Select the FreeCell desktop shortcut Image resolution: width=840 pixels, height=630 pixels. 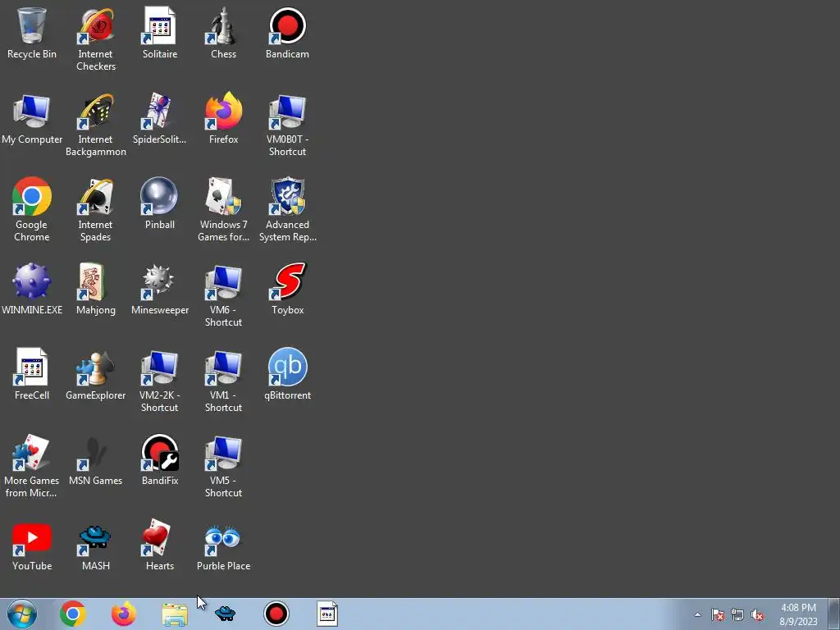point(32,374)
